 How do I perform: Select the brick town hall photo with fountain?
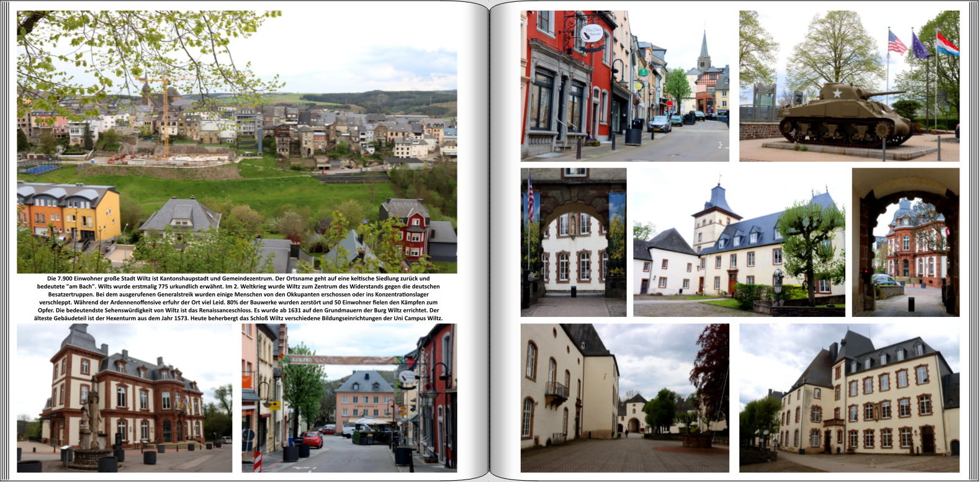click(x=124, y=398)
